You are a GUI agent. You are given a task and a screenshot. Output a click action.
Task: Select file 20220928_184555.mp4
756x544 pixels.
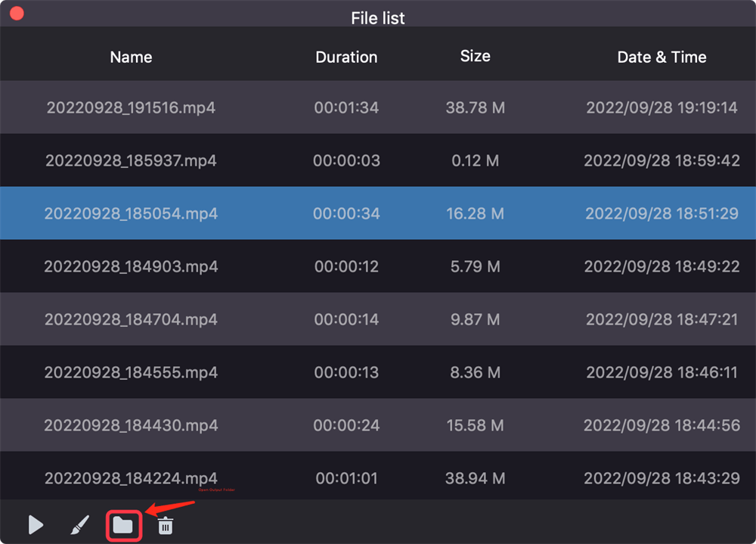[131, 372]
